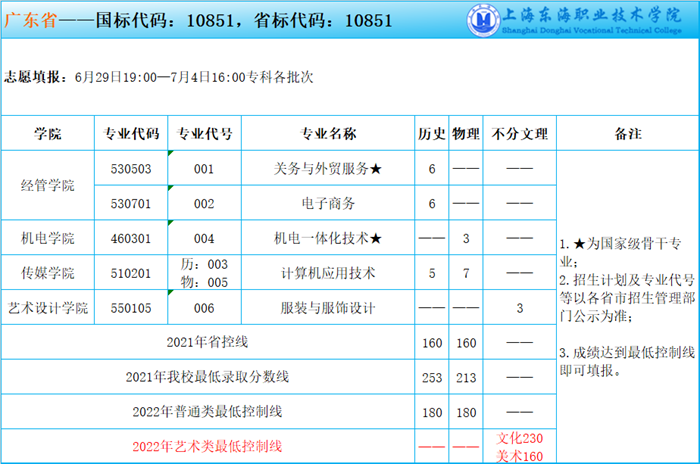Click the red 2022年艺术类最低控制线 label
The height and width of the screenshot is (464, 700).
click(207, 446)
